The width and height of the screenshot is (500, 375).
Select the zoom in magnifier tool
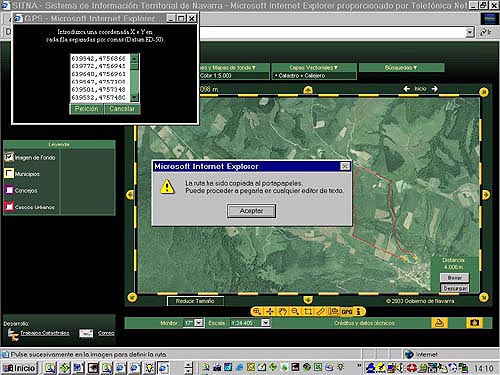tap(257, 311)
